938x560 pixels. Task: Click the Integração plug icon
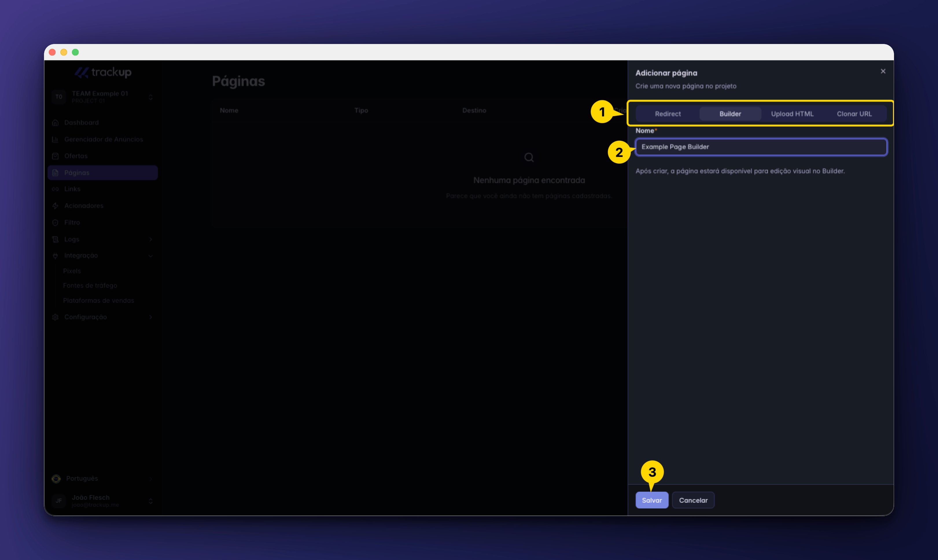tap(56, 255)
